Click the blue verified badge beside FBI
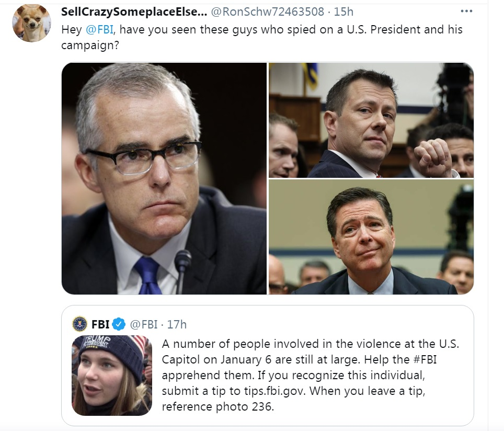 click(119, 324)
